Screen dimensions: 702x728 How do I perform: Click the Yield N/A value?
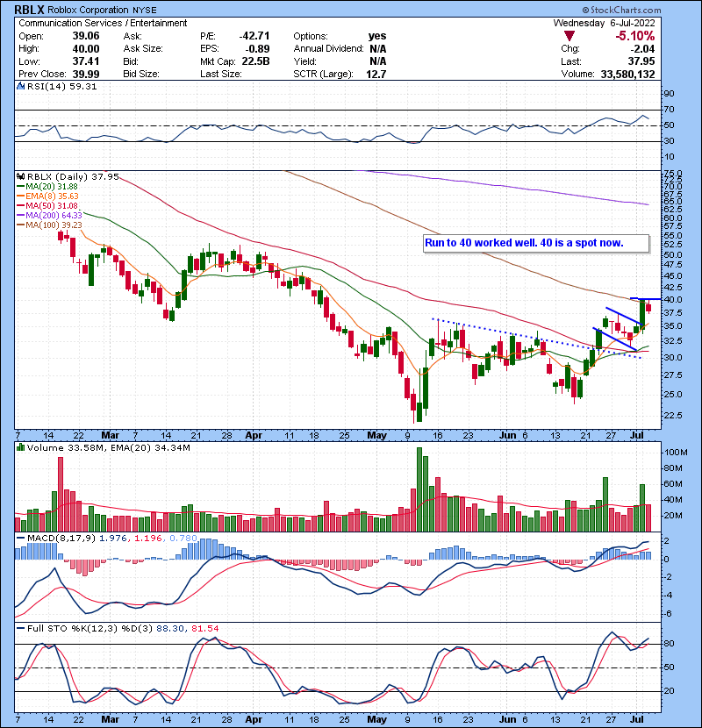pyautogui.click(x=378, y=61)
